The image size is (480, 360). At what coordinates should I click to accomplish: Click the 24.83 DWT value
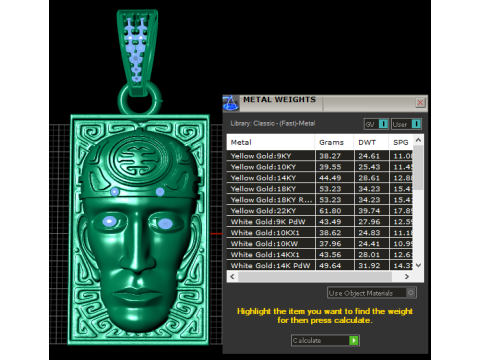click(369, 233)
